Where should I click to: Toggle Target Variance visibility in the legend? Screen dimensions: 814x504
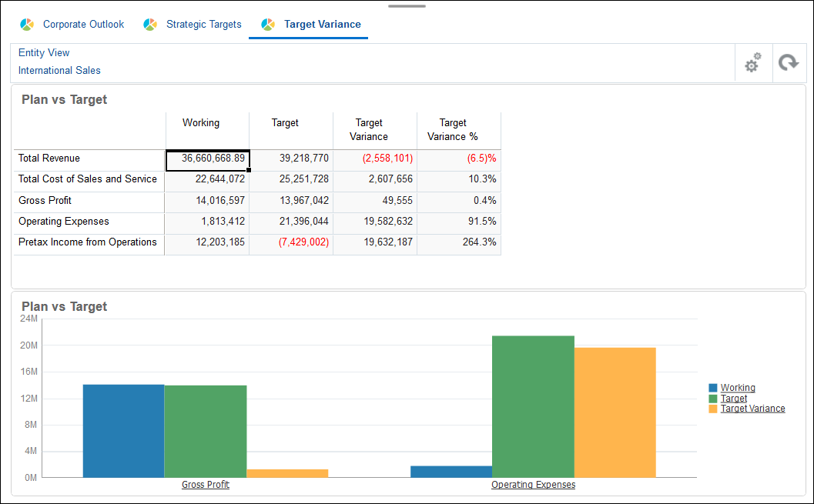[x=752, y=408]
